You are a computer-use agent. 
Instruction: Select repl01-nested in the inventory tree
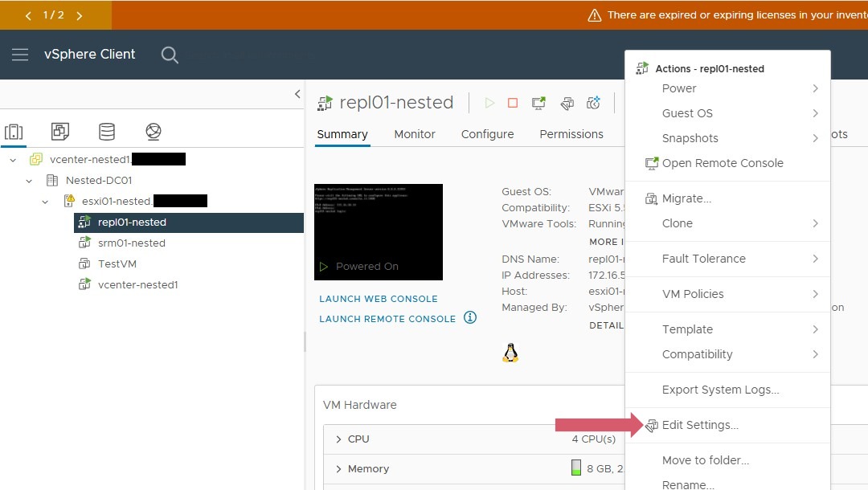point(189,223)
